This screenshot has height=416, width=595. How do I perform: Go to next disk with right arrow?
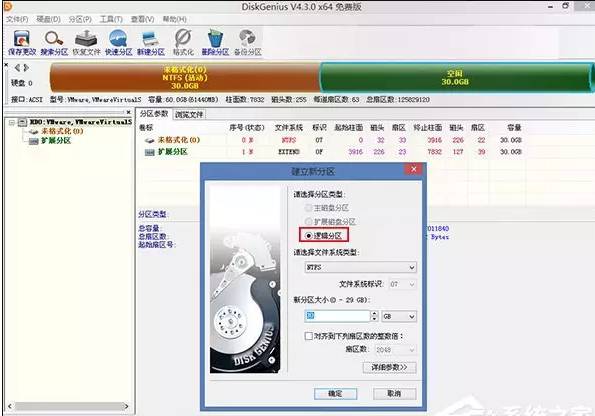coord(26,68)
